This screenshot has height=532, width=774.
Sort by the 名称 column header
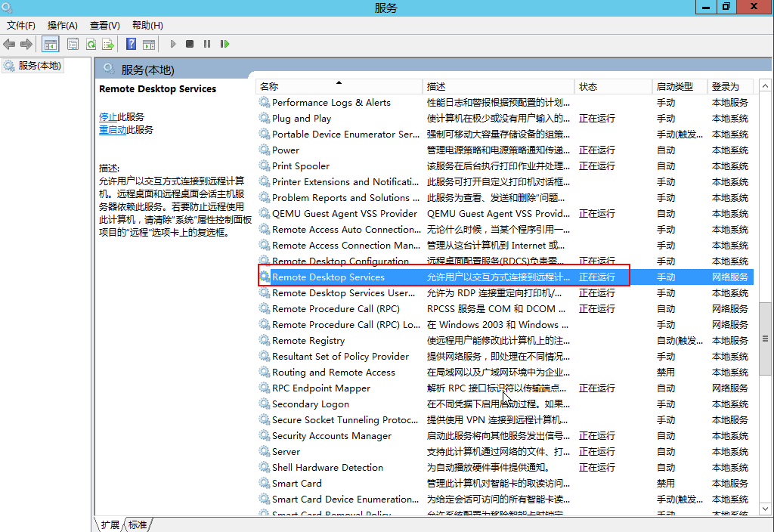click(339, 86)
